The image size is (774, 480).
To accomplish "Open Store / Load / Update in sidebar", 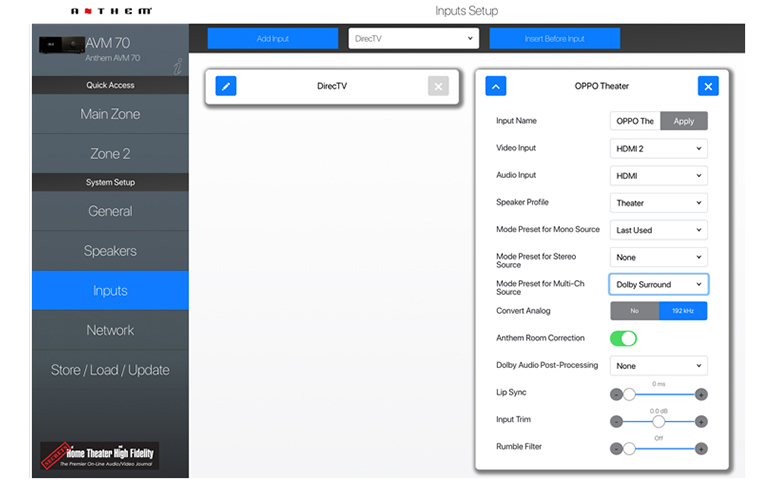I will pos(110,370).
